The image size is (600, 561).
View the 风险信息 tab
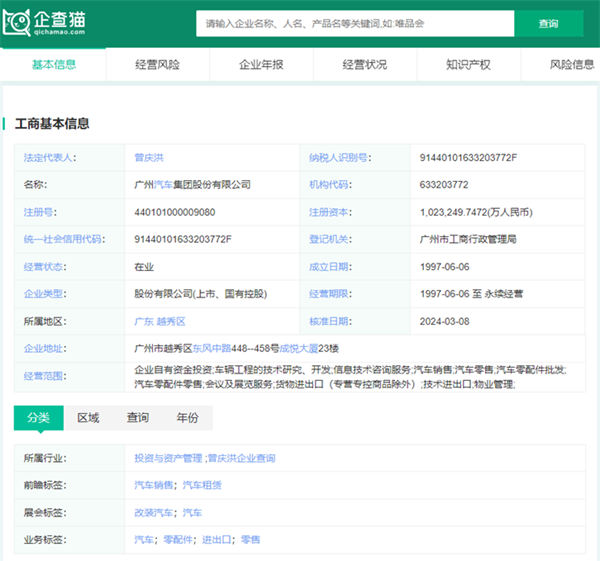pyautogui.click(x=571, y=65)
